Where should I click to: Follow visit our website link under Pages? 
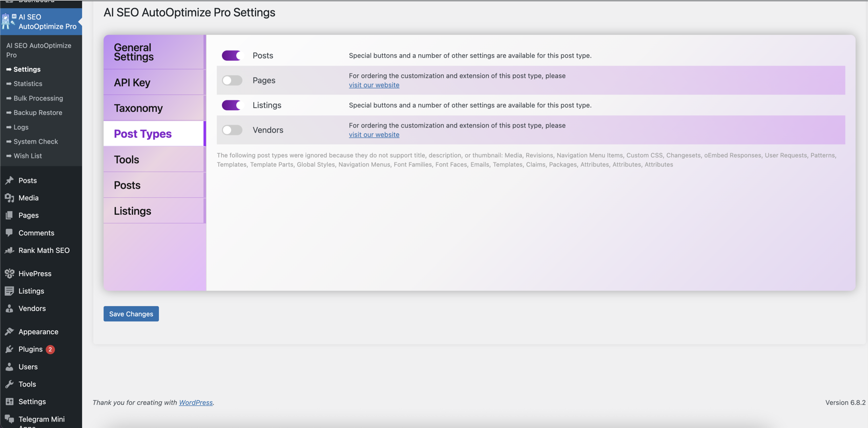click(374, 85)
